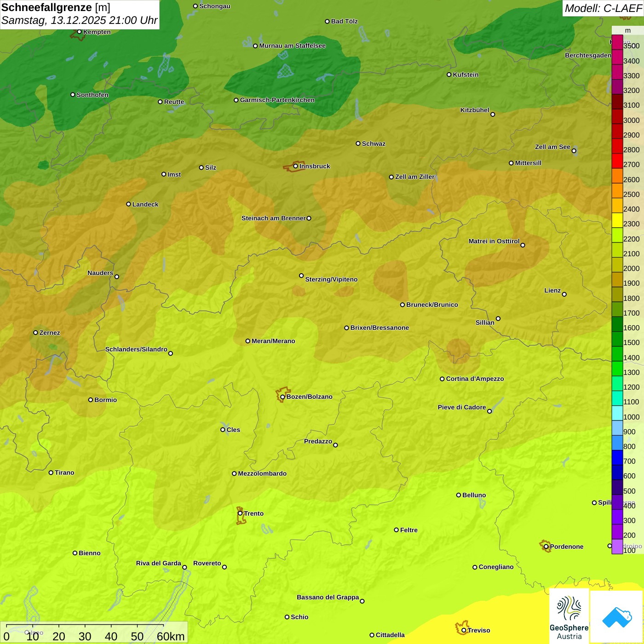
Task: Click the Trento city label
Action: tap(254, 513)
